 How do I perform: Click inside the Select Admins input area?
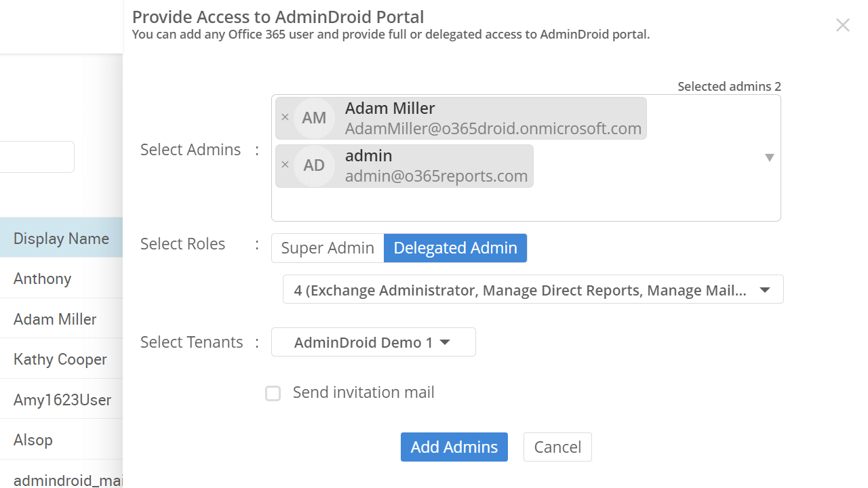[x=526, y=204]
